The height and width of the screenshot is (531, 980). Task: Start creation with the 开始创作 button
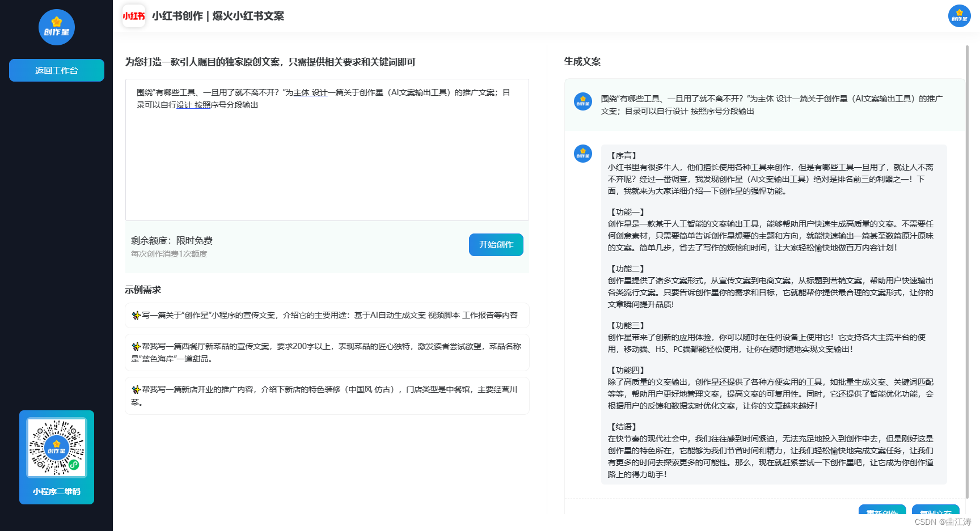[496, 245]
